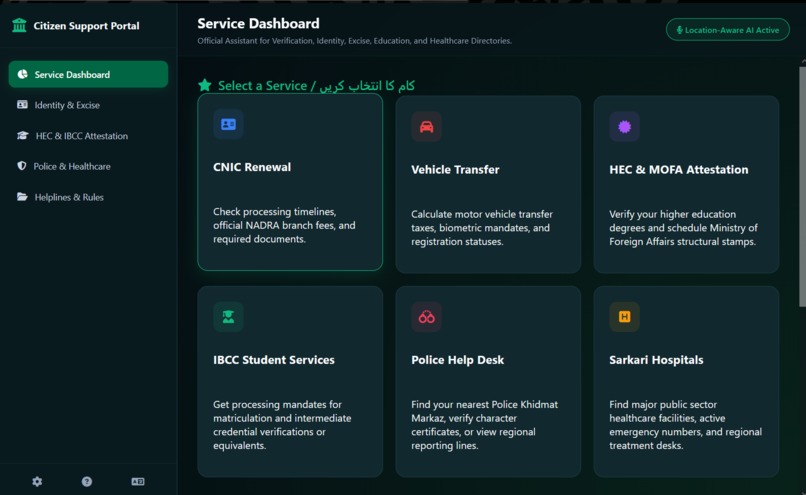This screenshot has height=495, width=806.
Task: Open settings via the gear icon
Action: click(37, 482)
